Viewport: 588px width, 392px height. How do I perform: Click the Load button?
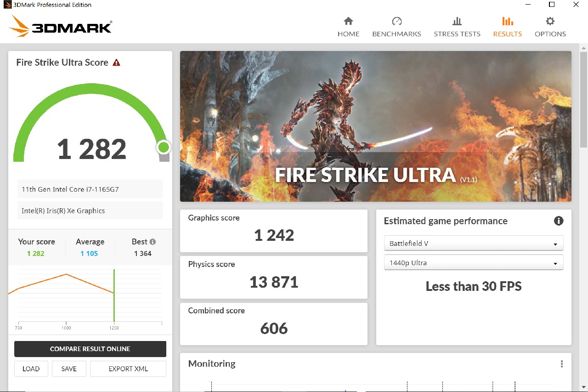pyautogui.click(x=31, y=369)
